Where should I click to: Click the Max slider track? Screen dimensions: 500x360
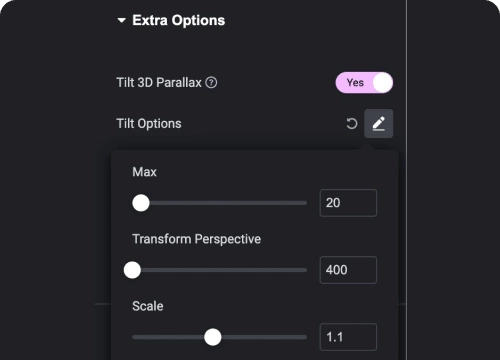220,203
